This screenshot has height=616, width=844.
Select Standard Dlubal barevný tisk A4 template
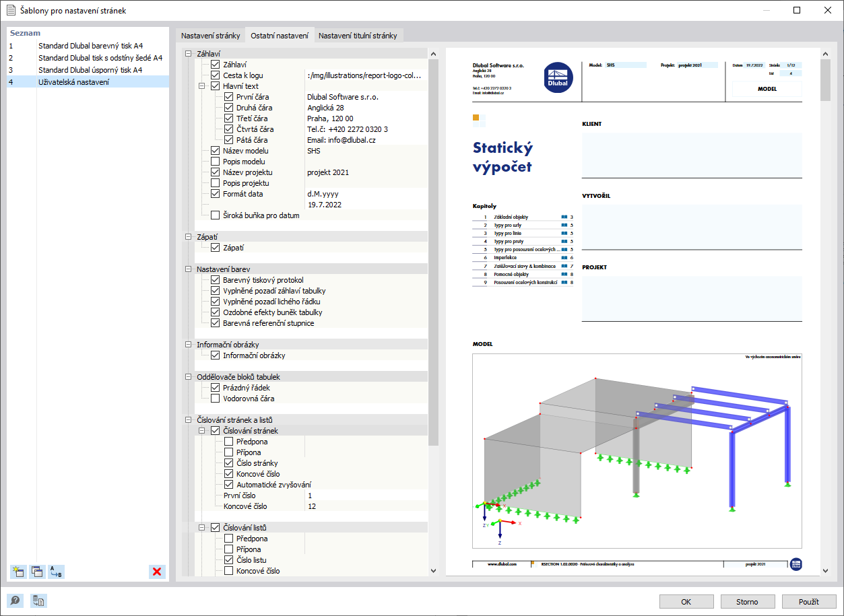[x=88, y=46]
